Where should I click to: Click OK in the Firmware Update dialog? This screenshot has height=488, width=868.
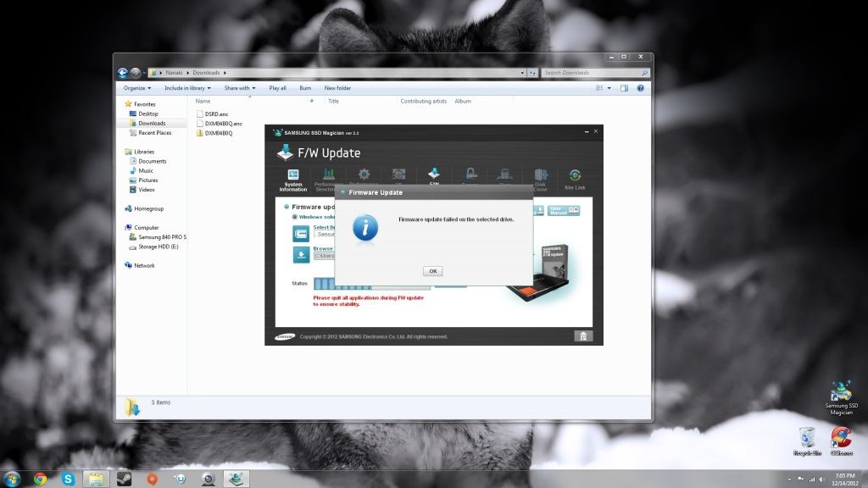(x=433, y=271)
